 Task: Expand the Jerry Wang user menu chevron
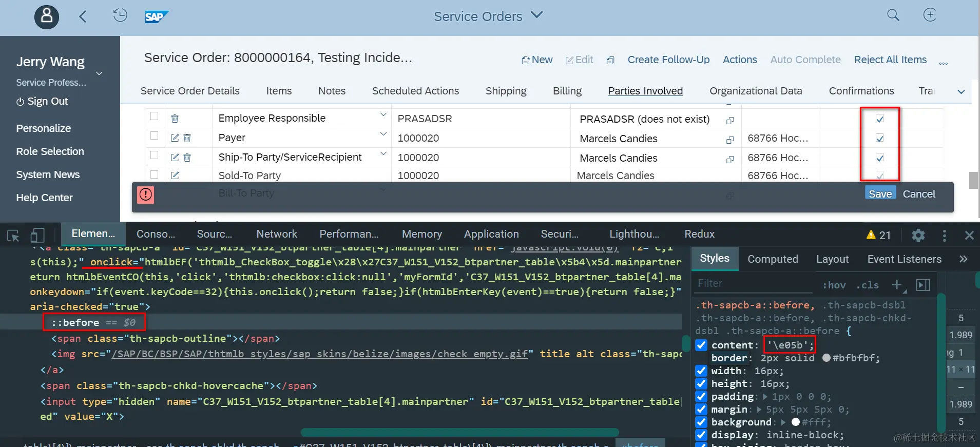(x=99, y=73)
